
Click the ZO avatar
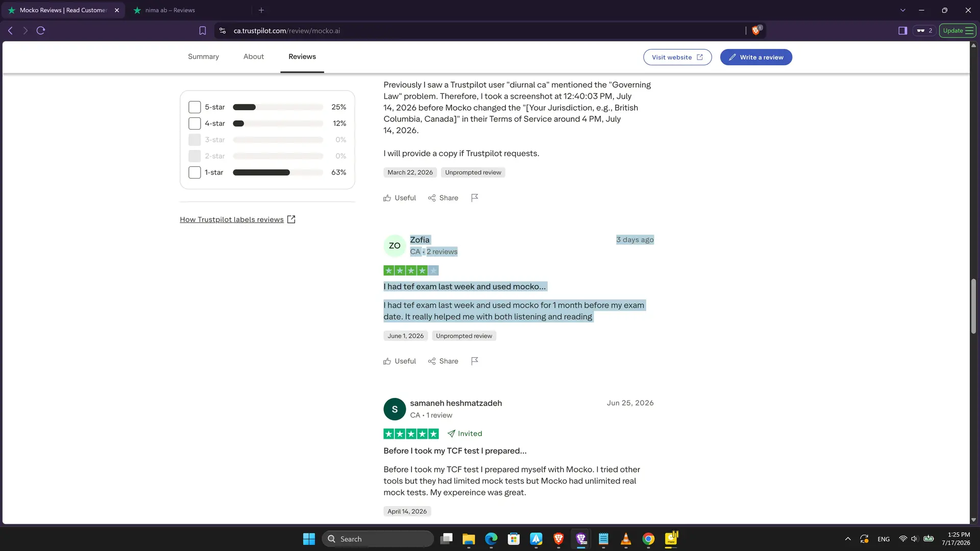[395, 245]
